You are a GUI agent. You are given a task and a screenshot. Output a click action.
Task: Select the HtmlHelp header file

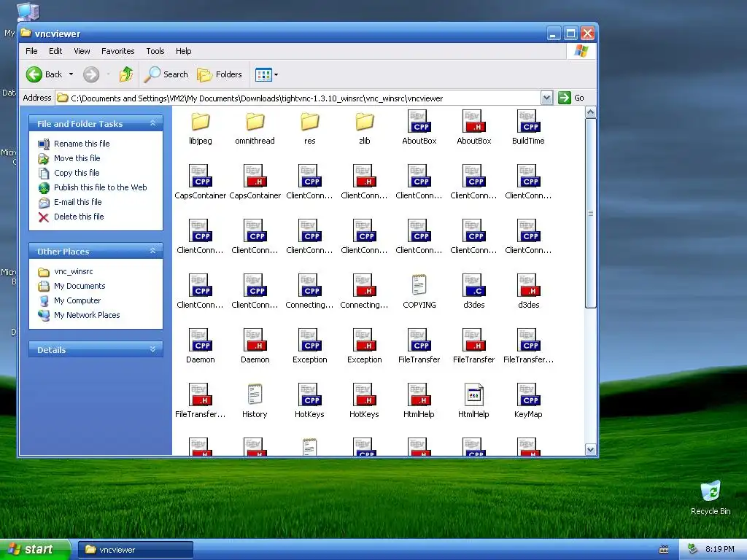click(x=419, y=402)
